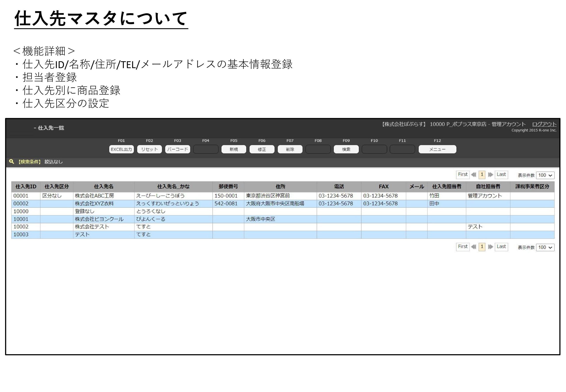
Task: Jump to Last page in bottom pager
Action: (x=501, y=247)
